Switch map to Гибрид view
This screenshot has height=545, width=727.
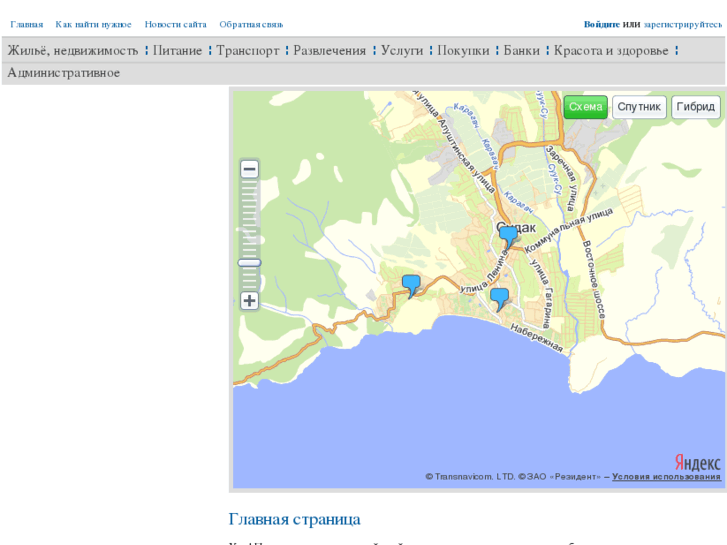[x=695, y=107]
